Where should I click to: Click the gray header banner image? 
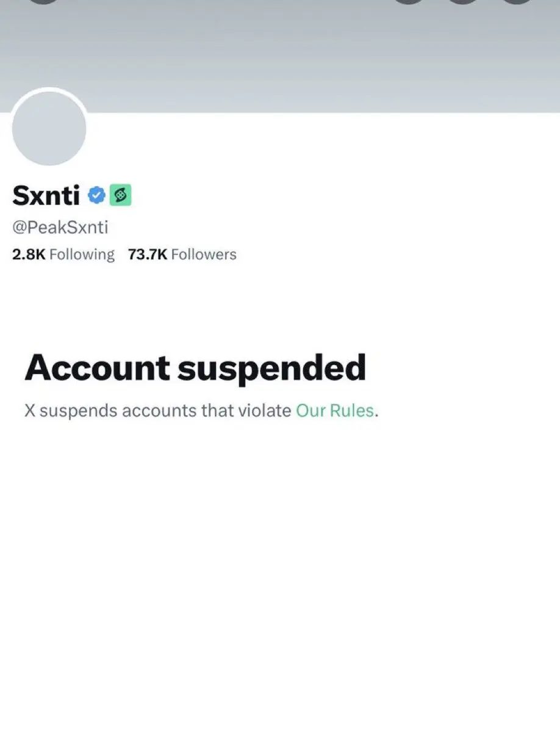[x=280, y=56]
